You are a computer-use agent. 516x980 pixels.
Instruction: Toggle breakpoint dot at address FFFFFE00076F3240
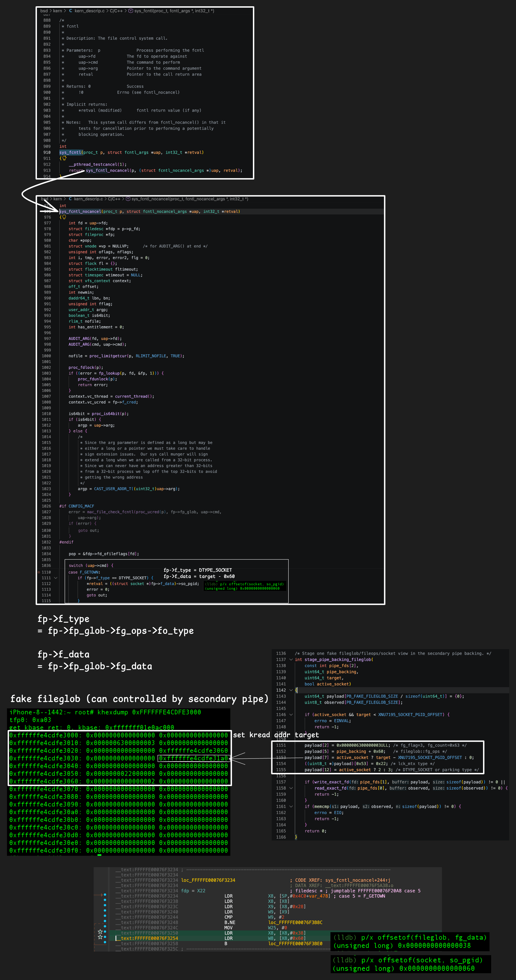105,911
